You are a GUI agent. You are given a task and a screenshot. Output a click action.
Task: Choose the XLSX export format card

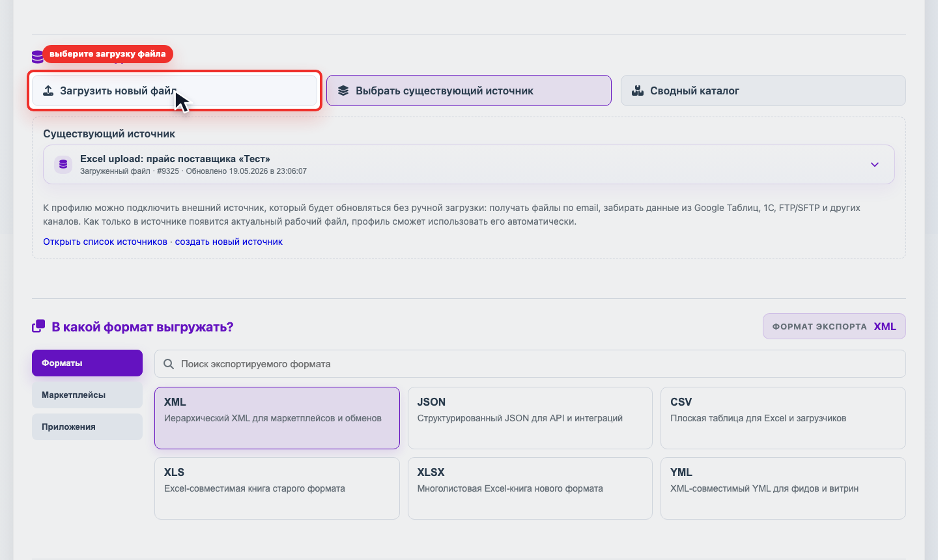pyautogui.click(x=530, y=488)
